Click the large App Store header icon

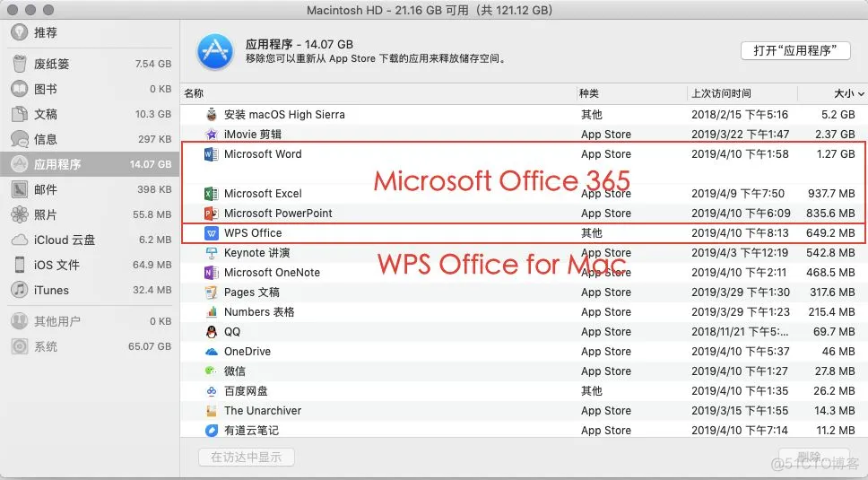click(215, 52)
